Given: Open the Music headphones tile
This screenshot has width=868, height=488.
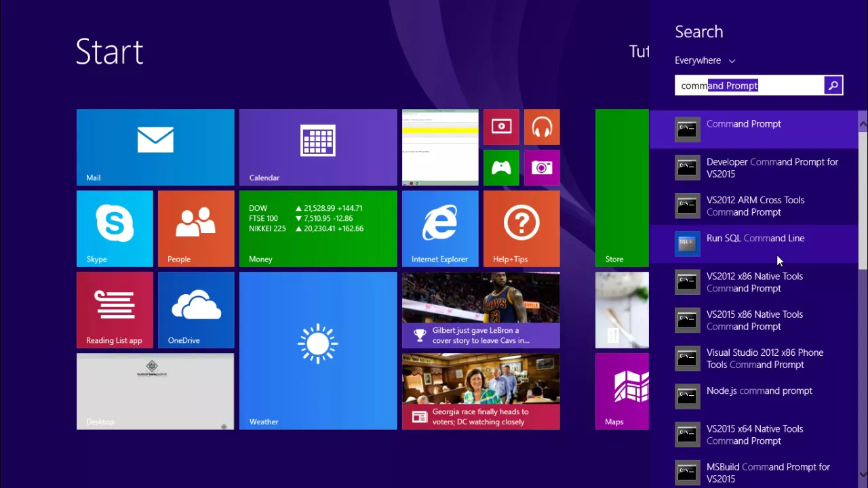Looking at the screenshot, I should (542, 127).
